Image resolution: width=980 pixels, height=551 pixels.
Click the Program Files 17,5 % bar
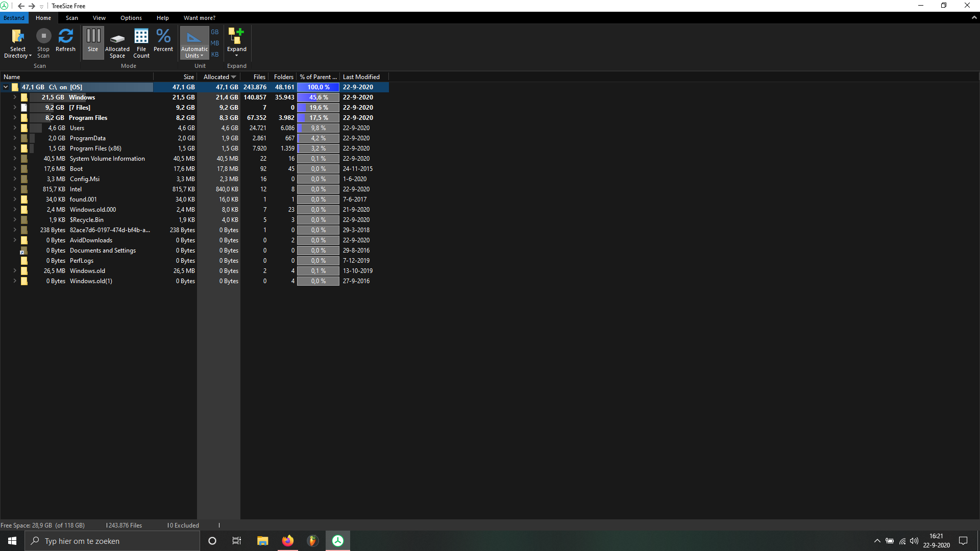click(318, 118)
